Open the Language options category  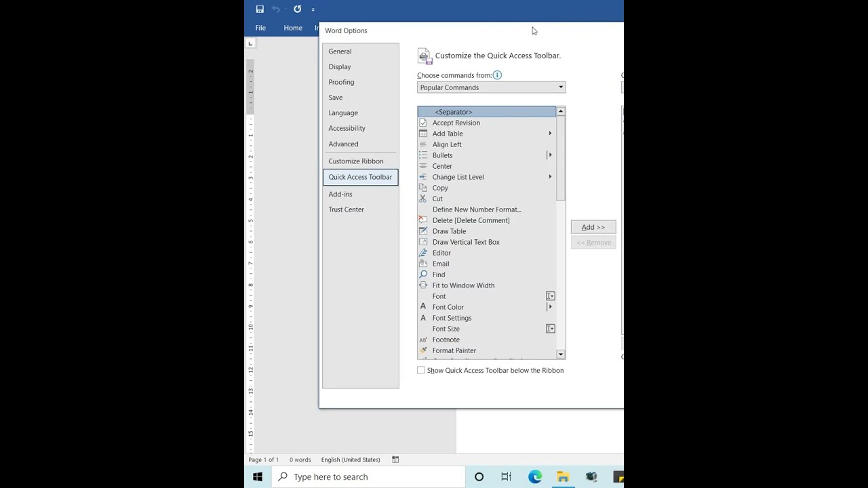tap(343, 113)
